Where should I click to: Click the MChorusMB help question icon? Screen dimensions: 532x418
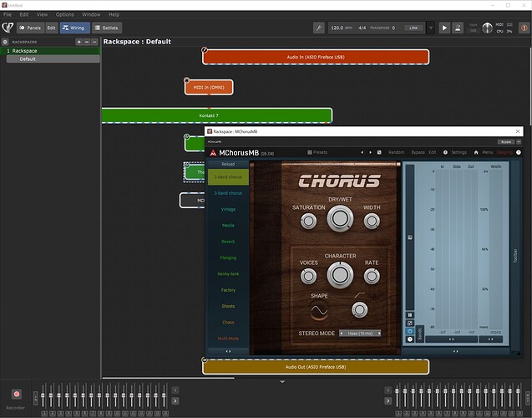pos(519,152)
